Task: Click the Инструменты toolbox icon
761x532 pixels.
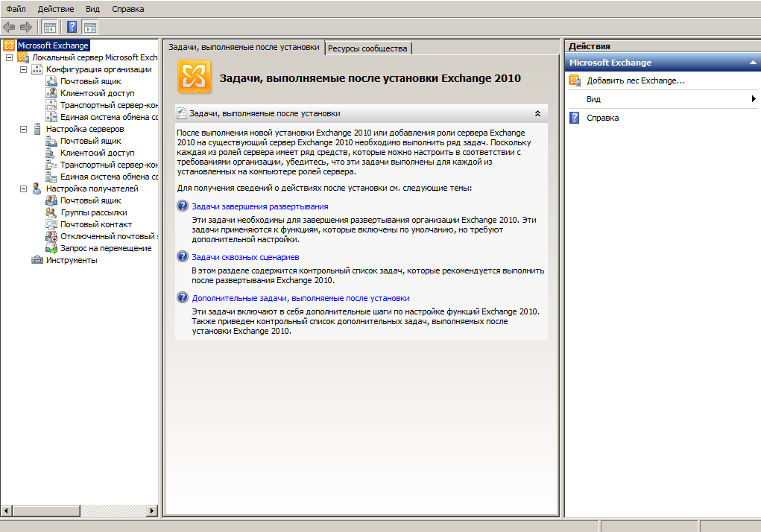Action: pos(37,260)
